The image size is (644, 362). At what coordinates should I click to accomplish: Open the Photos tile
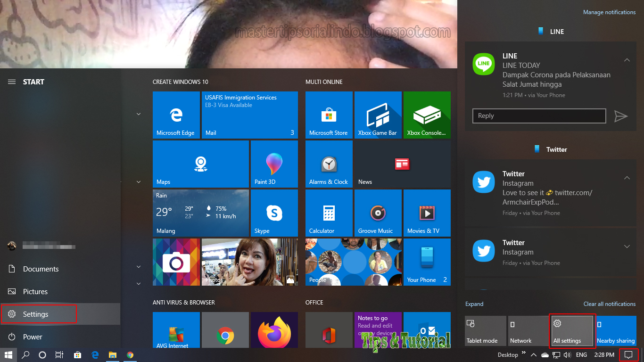point(250,262)
